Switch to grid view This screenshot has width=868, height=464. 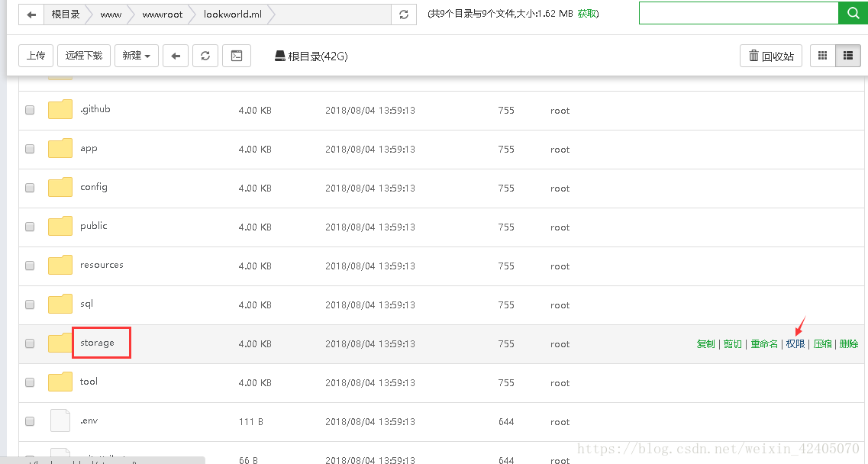coord(823,56)
